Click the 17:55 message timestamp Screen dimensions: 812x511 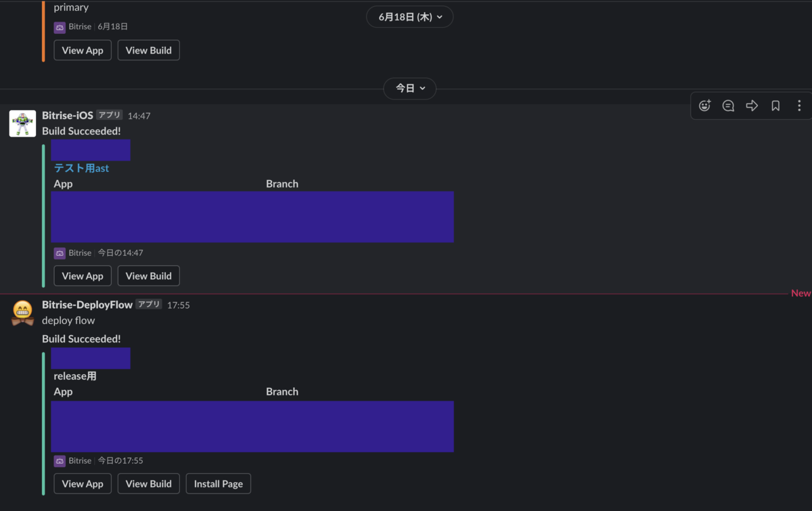pyautogui.click(x=179, y=305)
